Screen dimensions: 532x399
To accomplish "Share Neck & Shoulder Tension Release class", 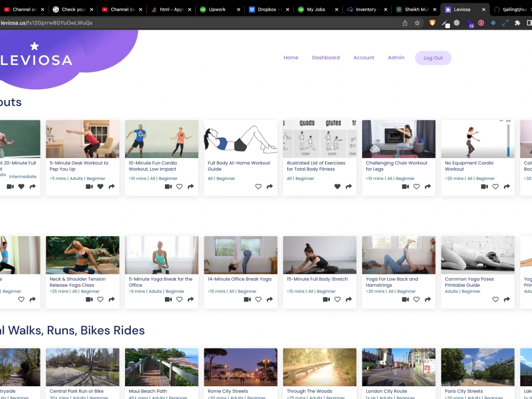I will click(112, 300).
